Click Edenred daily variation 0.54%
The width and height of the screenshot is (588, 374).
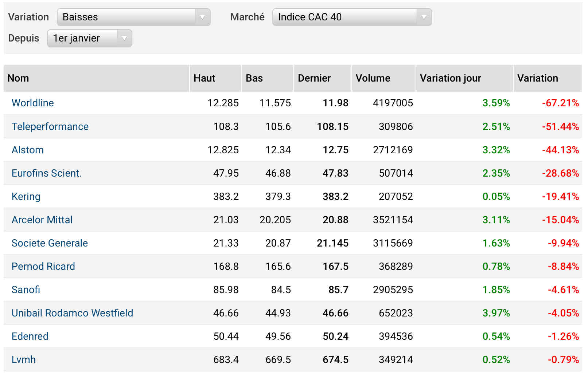tap(496, 336)
